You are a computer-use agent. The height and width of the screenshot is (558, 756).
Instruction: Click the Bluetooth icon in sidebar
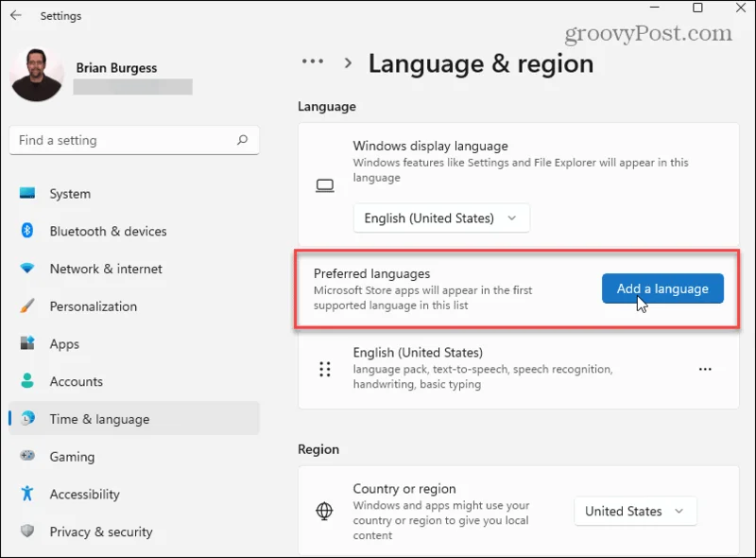(x=27, y=231)
